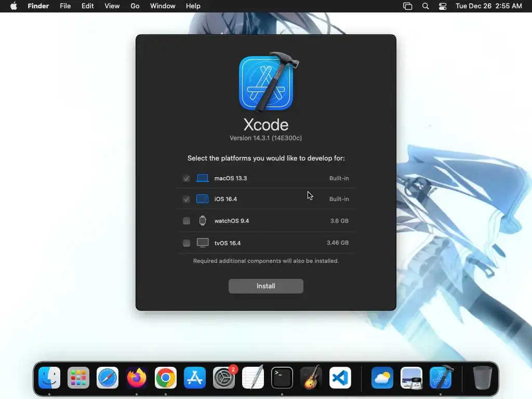Launch Google Chrome from the Dock
Screen dimensions: 532x399
pyautogui.click(x=166, y=377)
